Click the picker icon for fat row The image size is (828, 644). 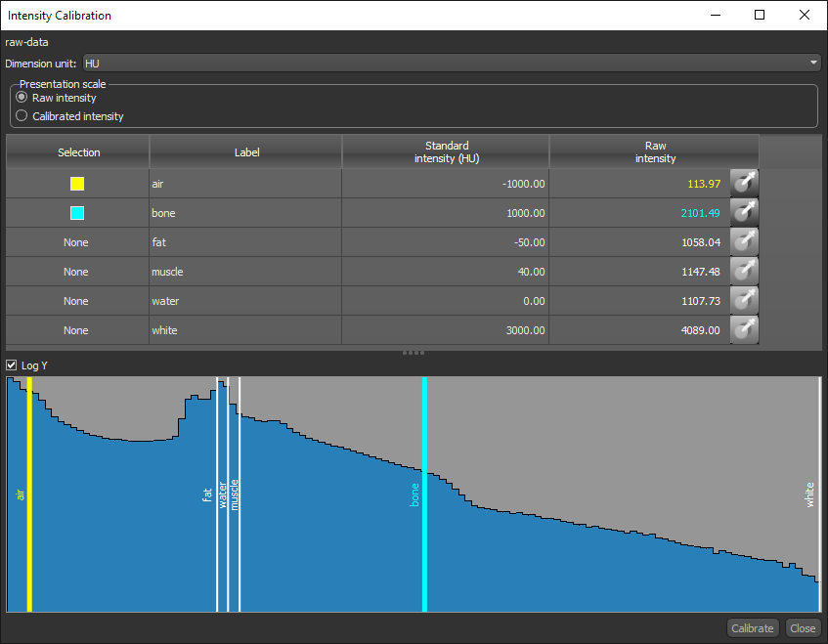(744, 242)
